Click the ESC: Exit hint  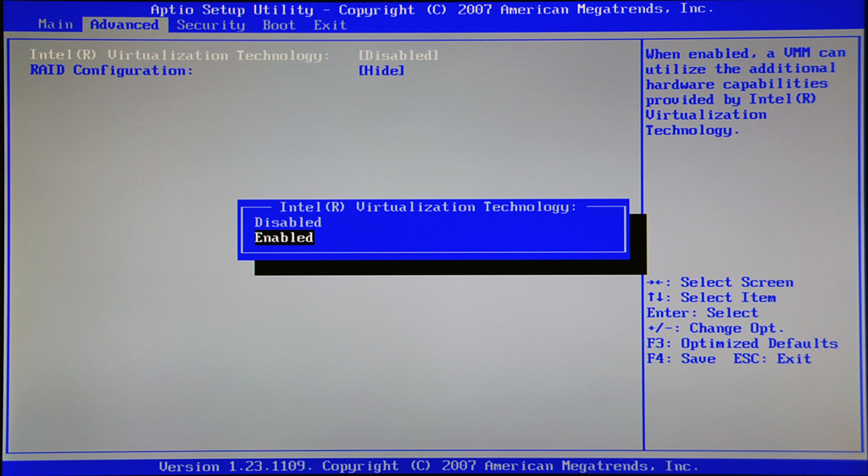[772, 359]
